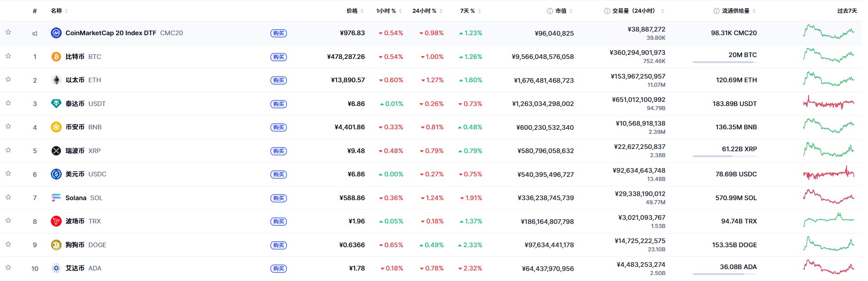Click the 7天 % column header

pyautogui.click(x=467, y=11)
